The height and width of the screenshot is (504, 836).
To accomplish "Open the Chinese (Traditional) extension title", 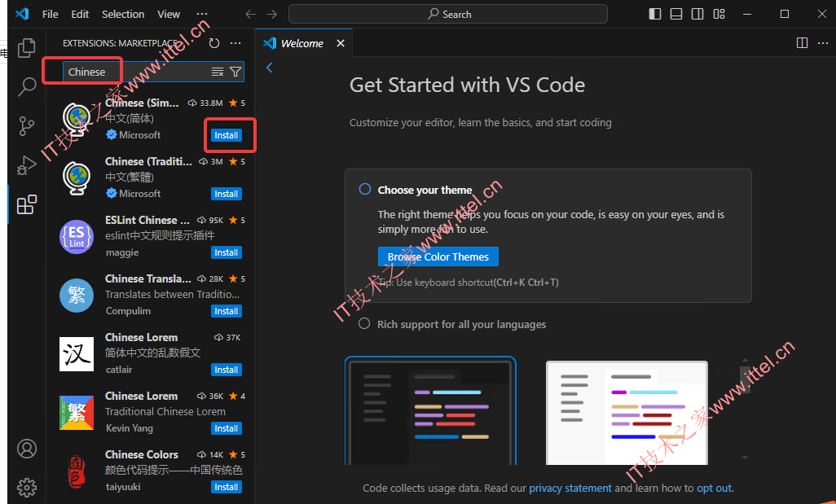I will 149,161.
